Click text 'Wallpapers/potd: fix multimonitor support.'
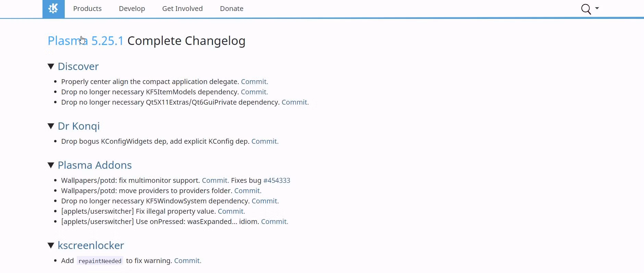Screen dimensions: 644x273 point(131,180)
